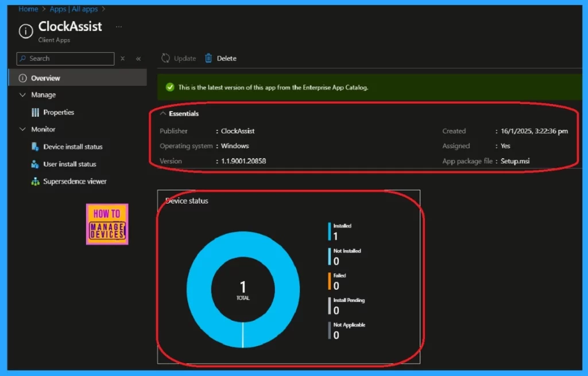588x376 pixels.
Task: Open the Overview page
Action: 78,78
